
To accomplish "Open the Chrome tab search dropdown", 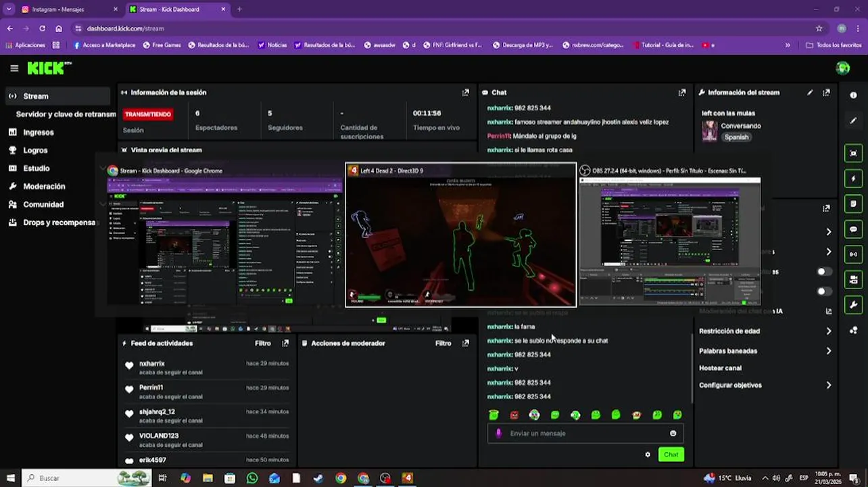I will coord(9,9).
